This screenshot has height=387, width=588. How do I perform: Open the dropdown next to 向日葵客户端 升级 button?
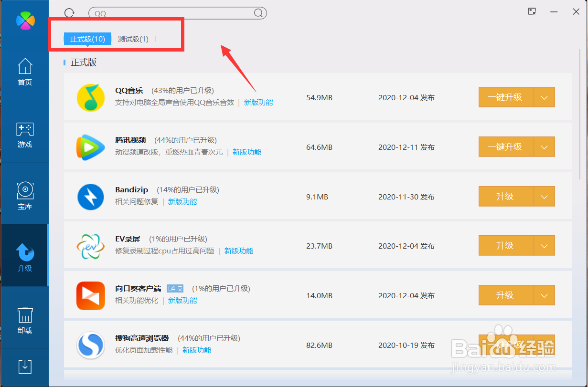545,295
